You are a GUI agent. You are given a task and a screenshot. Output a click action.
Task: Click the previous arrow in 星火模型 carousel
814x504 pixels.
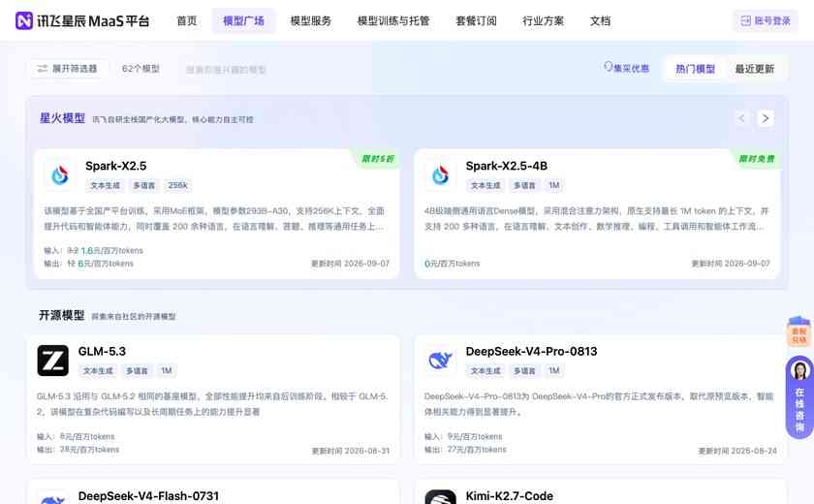742,118
